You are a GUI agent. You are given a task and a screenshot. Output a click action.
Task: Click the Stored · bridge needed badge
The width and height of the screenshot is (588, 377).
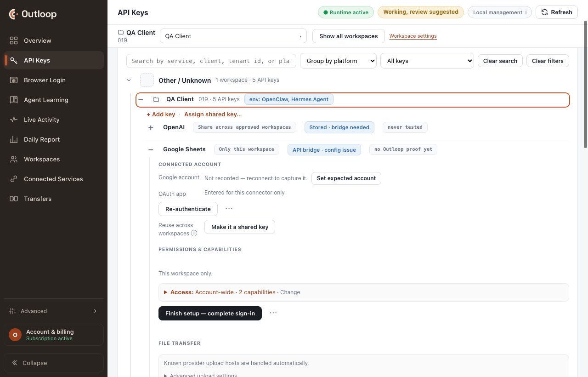339,127
